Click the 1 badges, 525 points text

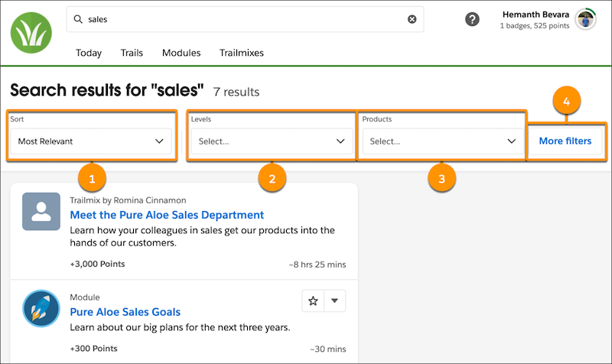click(x=535, y=26)
